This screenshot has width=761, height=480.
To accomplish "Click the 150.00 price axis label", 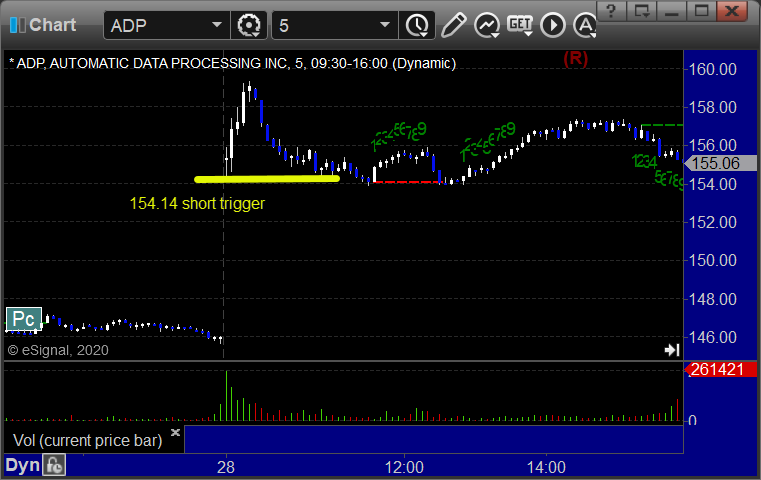I will 712,261.
